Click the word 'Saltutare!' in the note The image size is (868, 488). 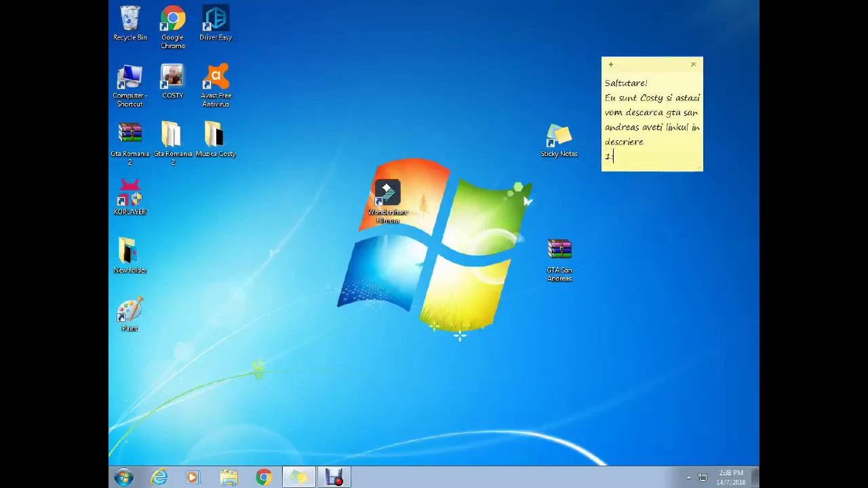tap(626, 83)
